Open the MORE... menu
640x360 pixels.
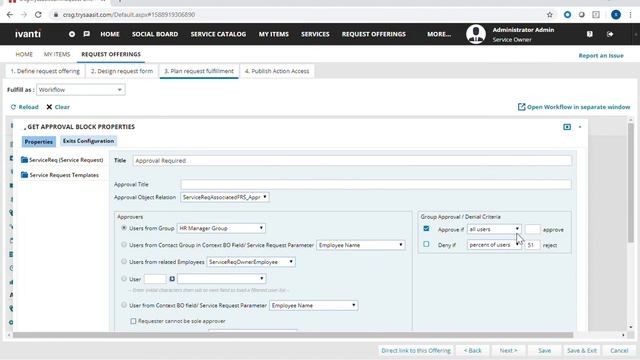439,34
